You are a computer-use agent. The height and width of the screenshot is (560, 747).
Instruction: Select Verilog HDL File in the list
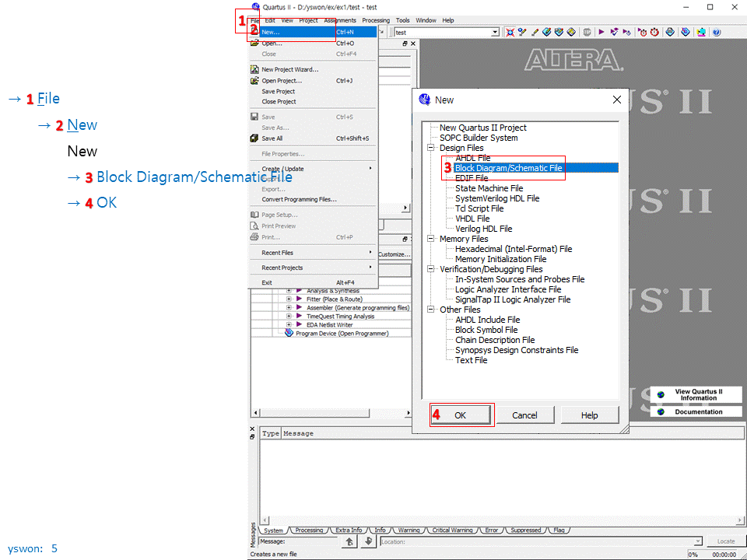[483, 229]
